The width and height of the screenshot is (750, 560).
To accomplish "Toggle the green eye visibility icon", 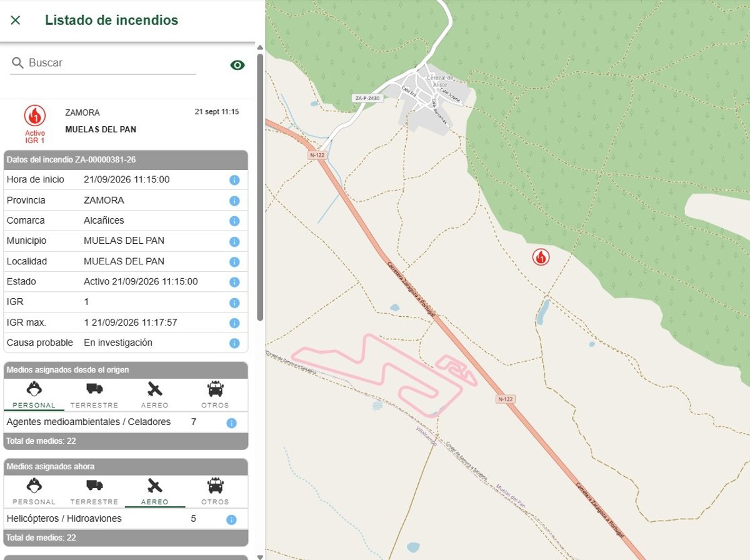I will pyautogui.click(x=237, y=65).
